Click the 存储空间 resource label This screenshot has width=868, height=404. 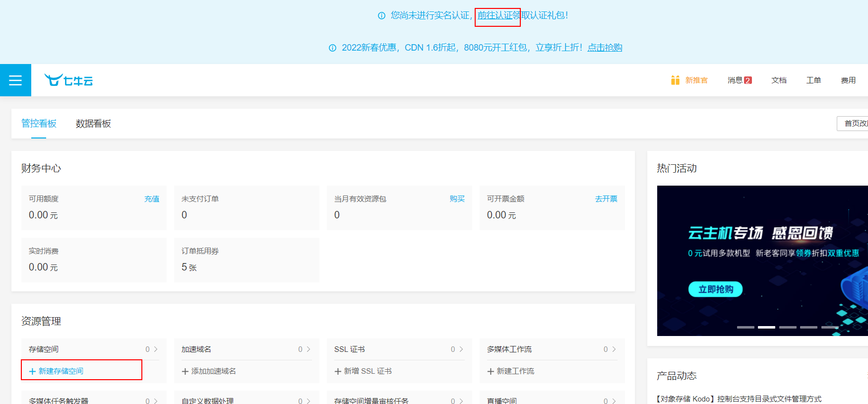tap(44, 349)
